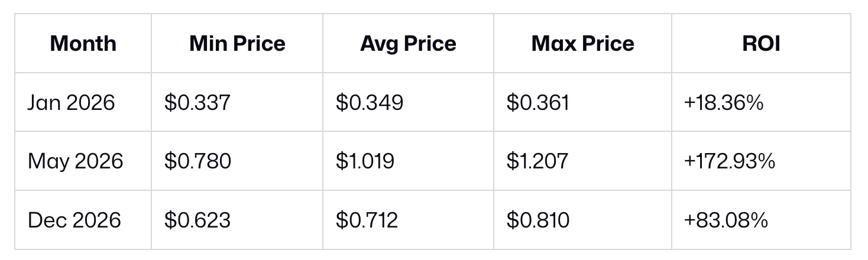
Task: Click the $0.337 min price cell
Action: click(x=197, y=103)
